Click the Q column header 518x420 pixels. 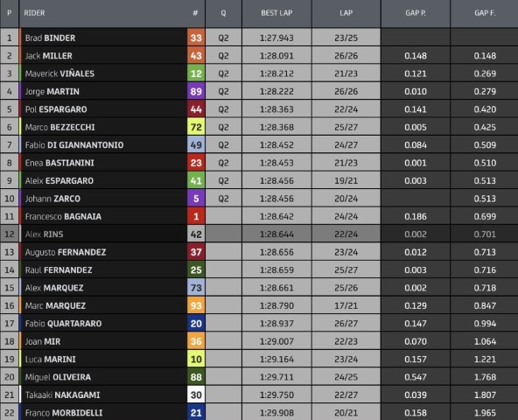tap(223, 13)
